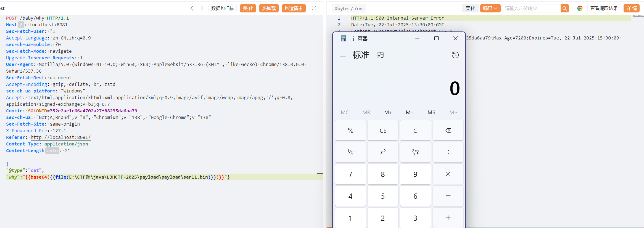Open the Calculator memory list dropdown M∨
The image size is (644, 228).
tap(453, 112)
